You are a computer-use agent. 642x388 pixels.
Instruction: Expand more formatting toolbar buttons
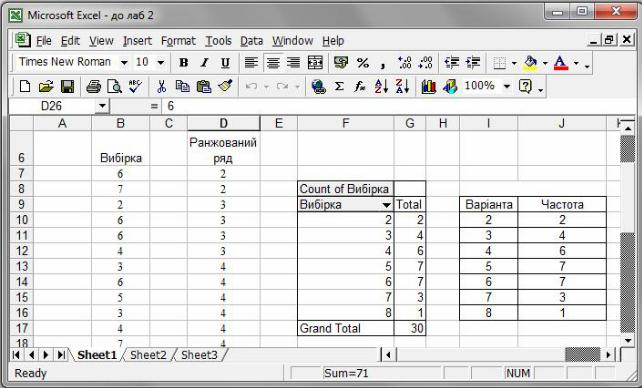point(587,66)
